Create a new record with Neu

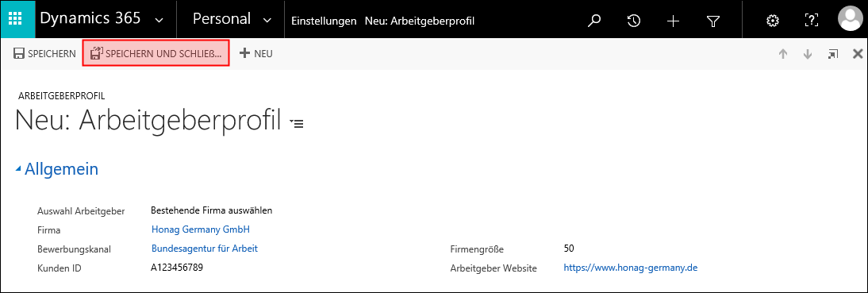[255, 54]
